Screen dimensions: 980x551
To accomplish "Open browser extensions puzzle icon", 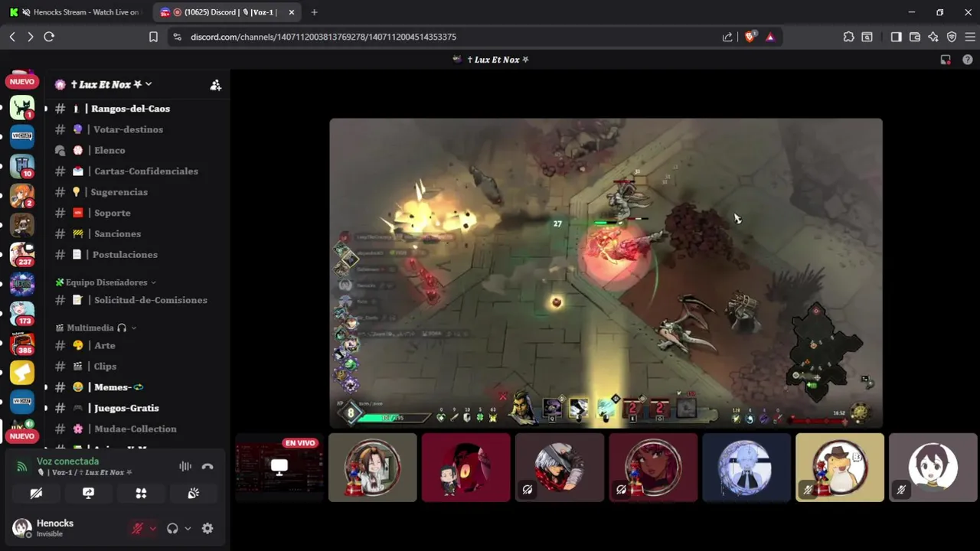I will (848, 37).
